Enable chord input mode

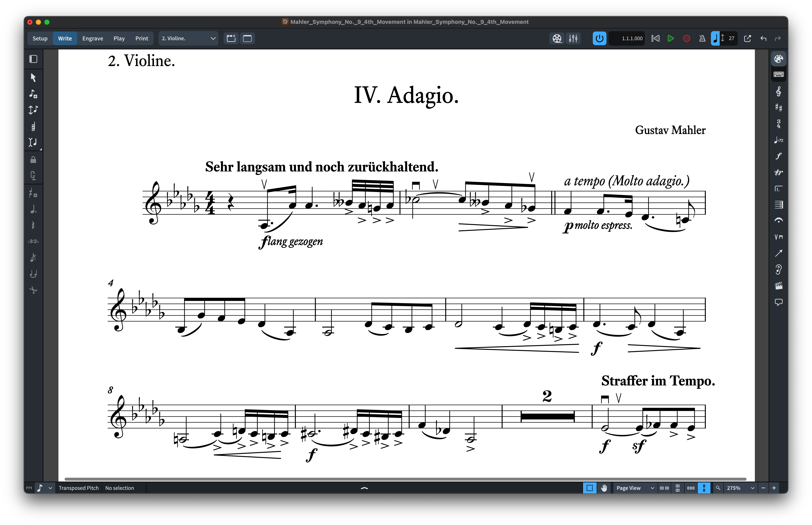[33, 127]
